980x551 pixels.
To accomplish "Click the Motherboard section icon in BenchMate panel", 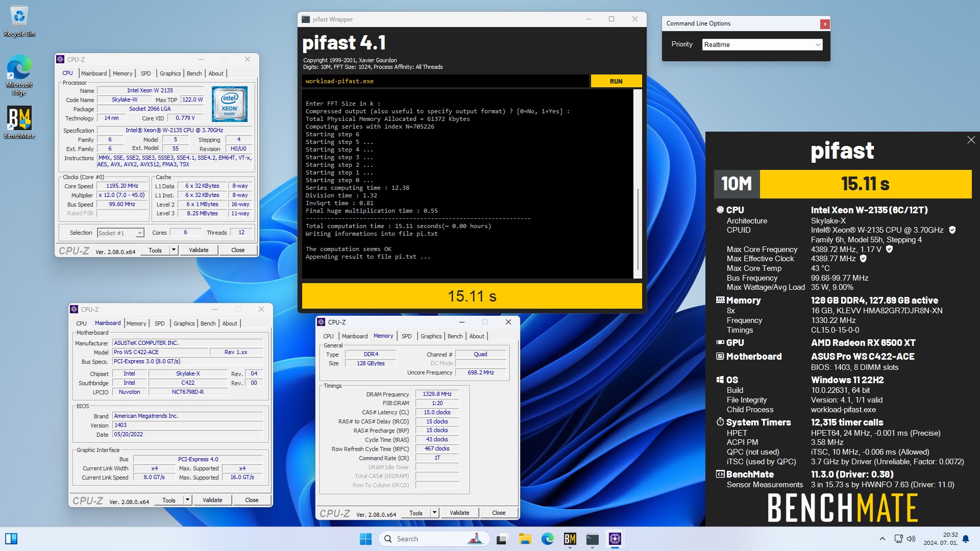I will [720, 356].
